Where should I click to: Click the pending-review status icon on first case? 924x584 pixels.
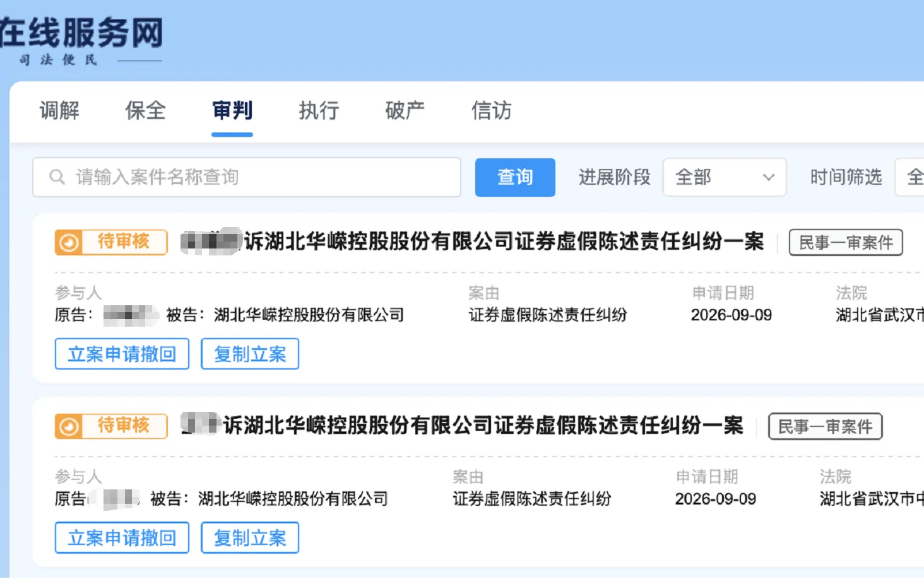point(69,243)
